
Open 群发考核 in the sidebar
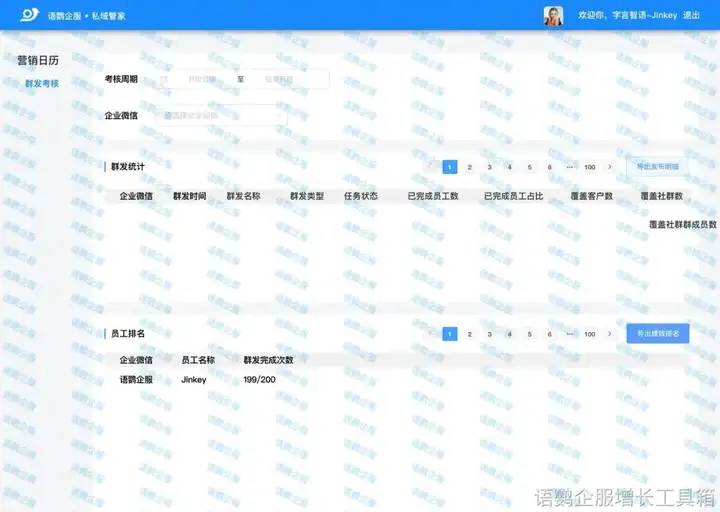click(42, 84)
